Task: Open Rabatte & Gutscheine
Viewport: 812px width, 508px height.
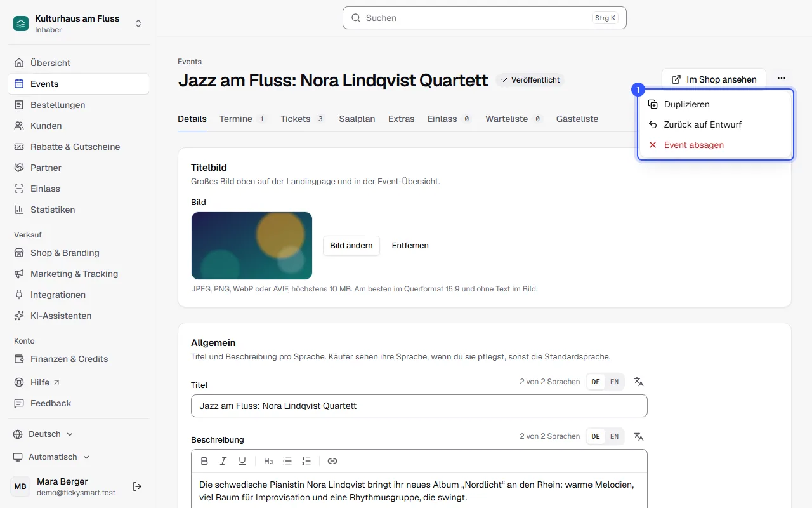Action: pos(79,147)
